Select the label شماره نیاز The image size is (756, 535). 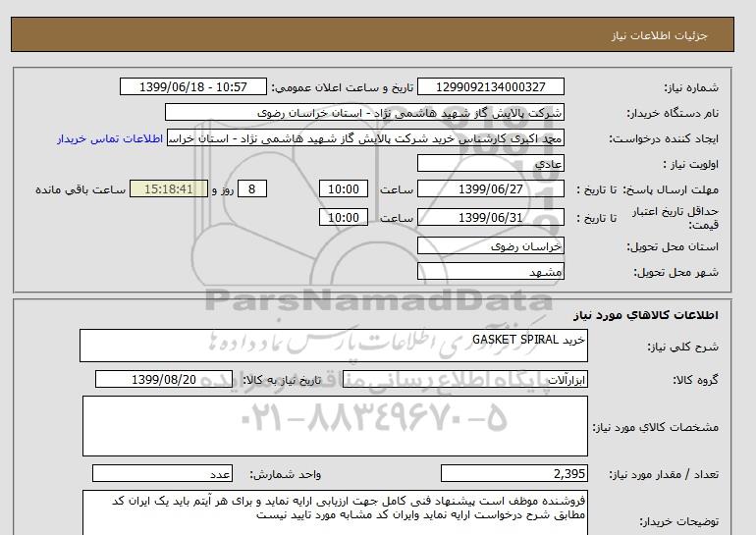691,87
